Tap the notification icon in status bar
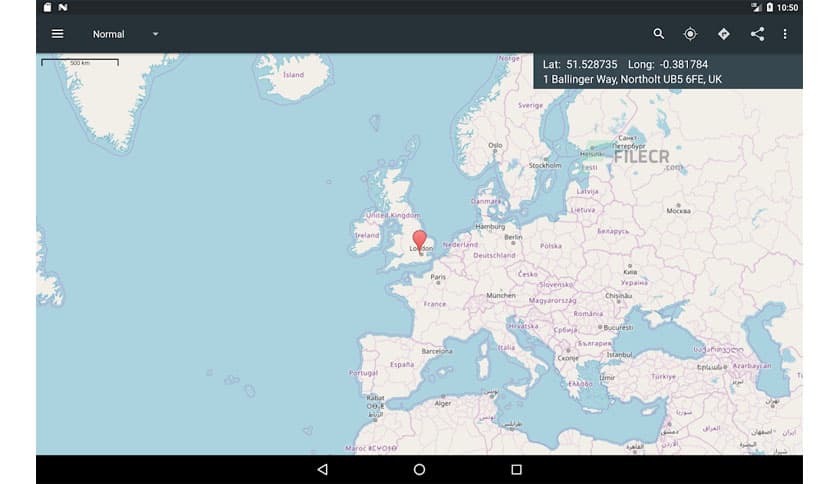Viewport: 836px width, 484px height. [x=63, y=7]
